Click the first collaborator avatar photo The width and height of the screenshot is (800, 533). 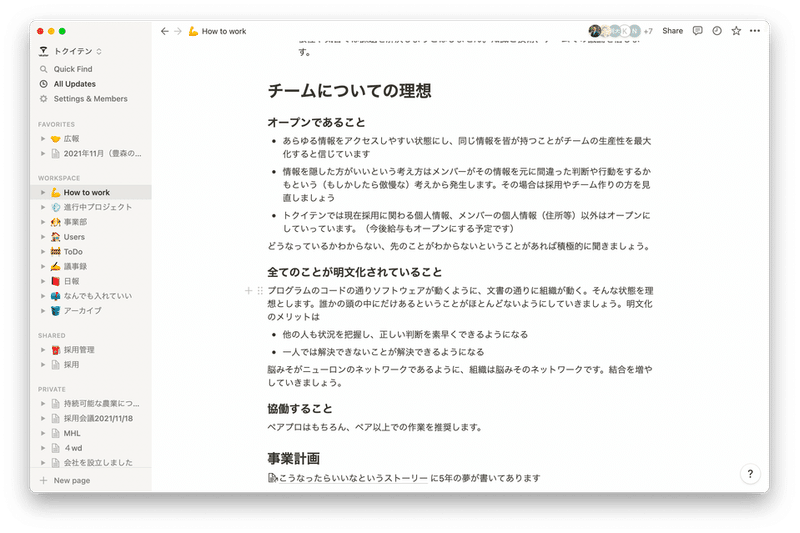(x=594, y=31)
